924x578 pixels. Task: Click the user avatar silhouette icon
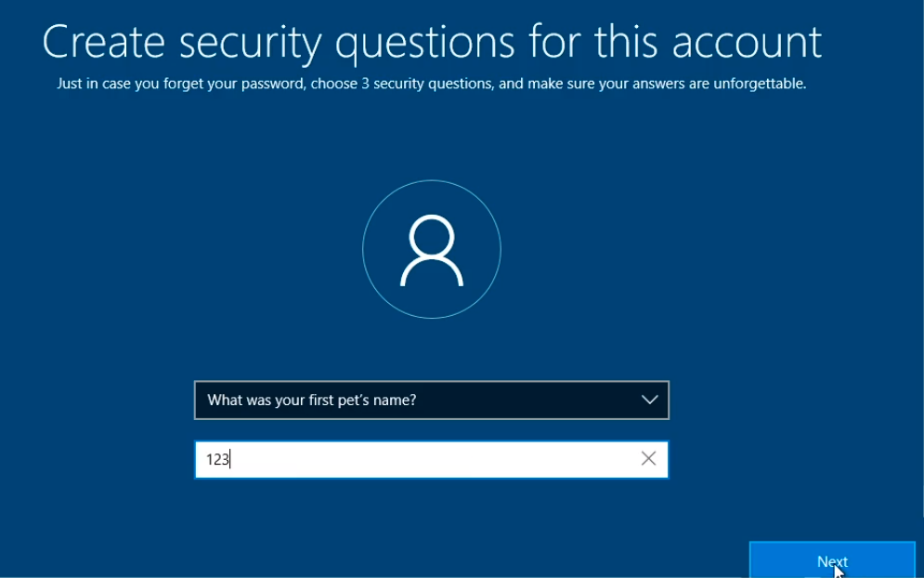(432, 250)
